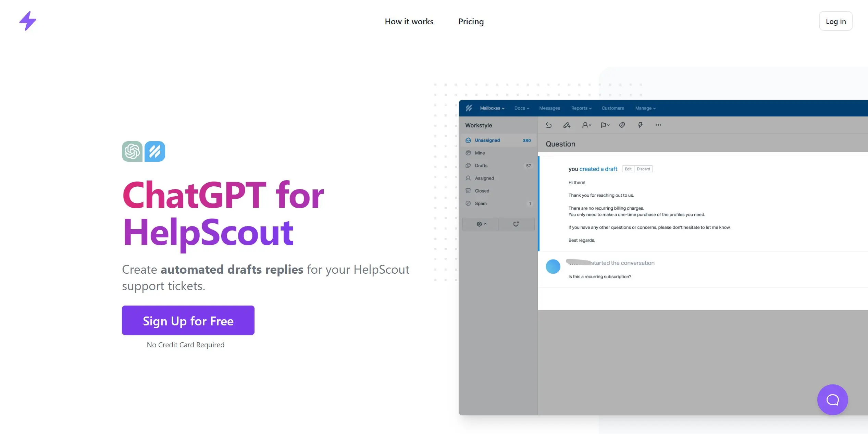Click the Workstyle mailbox title
Viewport: 868px width, 434px height.
pos(479,125)
